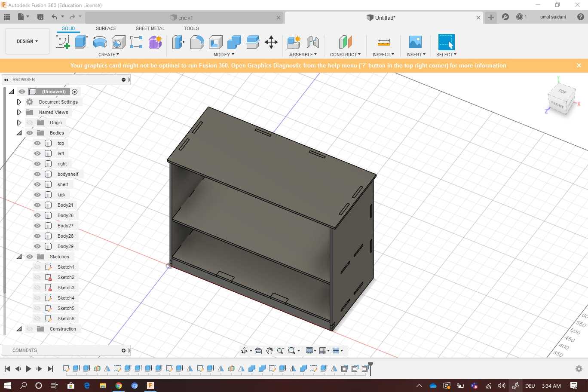Click the Orbit navigation icon
Screen dimensions: 588x392
pyautogui.click(x=244, y=351)
